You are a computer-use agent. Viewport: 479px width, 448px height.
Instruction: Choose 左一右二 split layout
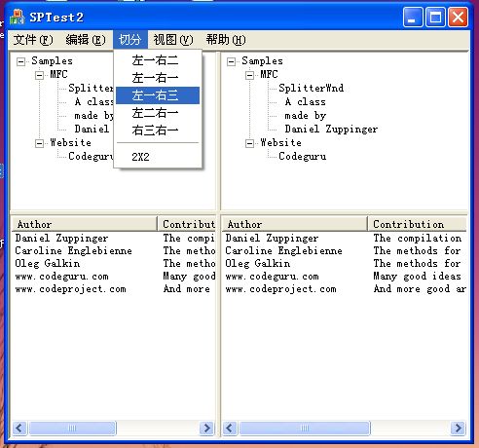[158, 60]
